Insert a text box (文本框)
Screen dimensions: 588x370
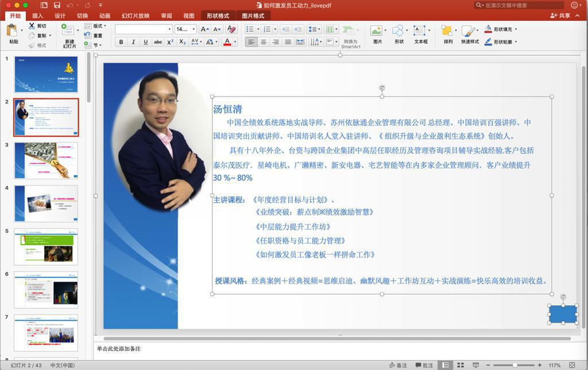point(419,30)
